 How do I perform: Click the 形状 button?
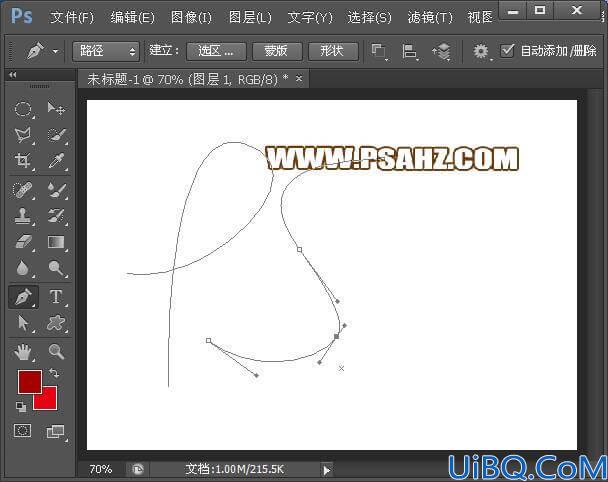tap(333, 51)
